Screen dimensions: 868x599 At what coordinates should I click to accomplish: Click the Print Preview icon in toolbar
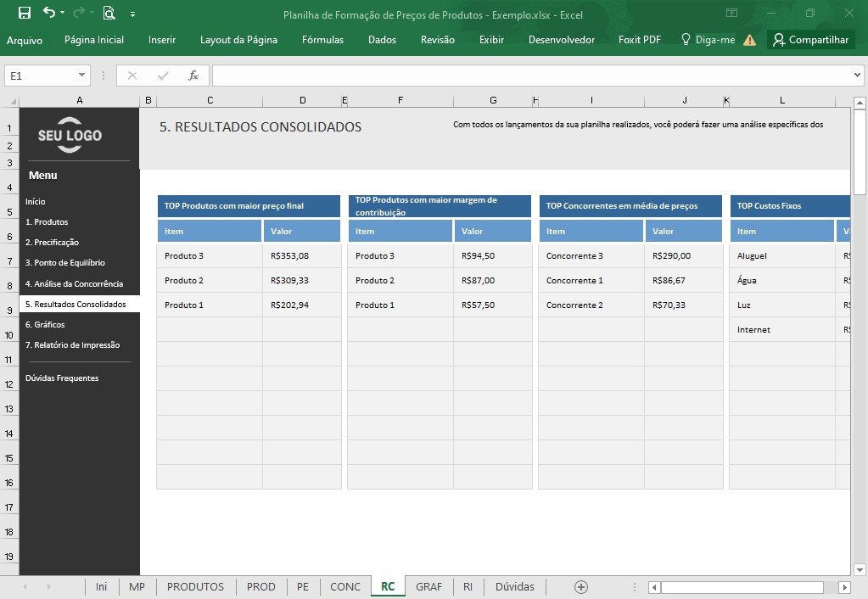coord(109,13)
